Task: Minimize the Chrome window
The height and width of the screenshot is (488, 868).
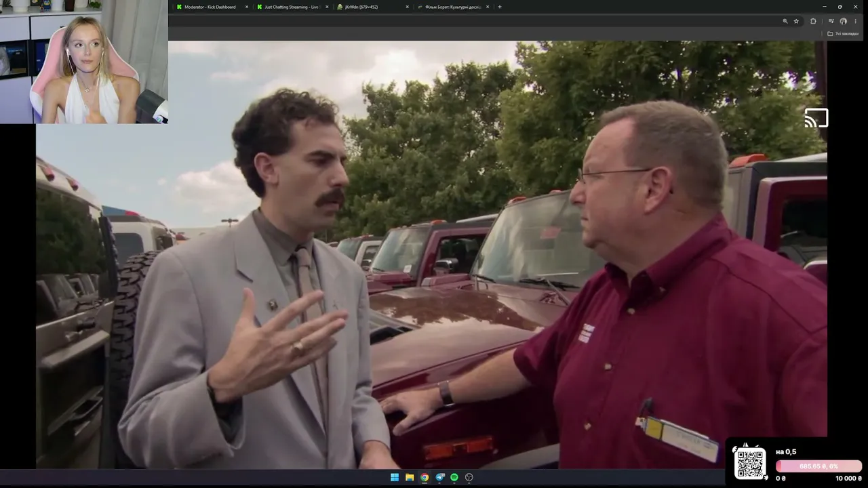Action: [824, 7]
